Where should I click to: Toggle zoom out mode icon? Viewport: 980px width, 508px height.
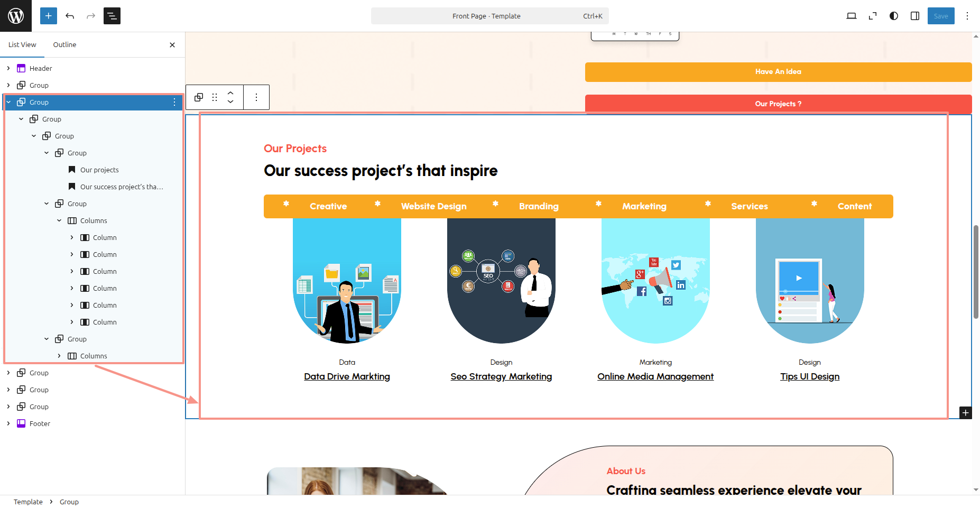[x=873, y=16]
